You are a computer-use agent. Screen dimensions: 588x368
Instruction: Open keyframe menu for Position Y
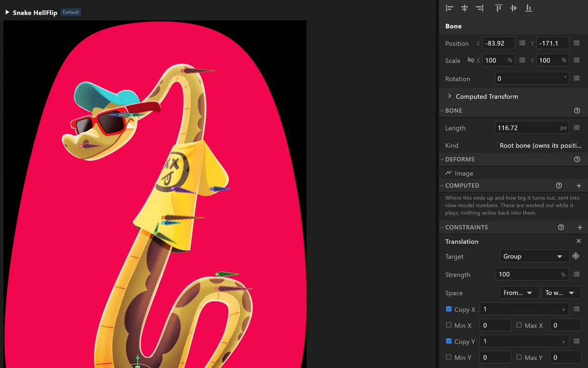[576, 43]
